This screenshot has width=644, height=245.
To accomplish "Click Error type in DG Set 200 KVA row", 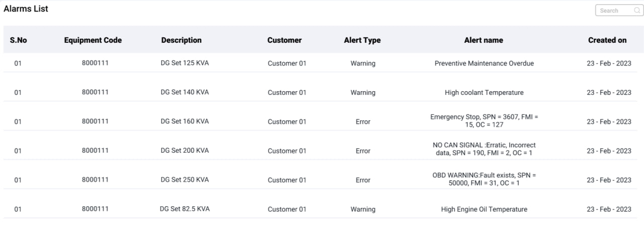I will [363, 151].
